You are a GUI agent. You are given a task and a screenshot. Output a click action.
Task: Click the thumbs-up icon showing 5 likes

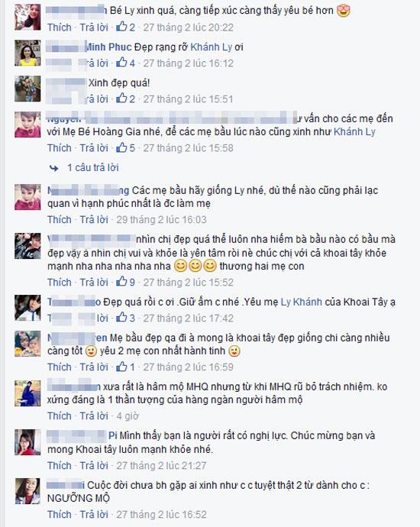tap(121, 147)
